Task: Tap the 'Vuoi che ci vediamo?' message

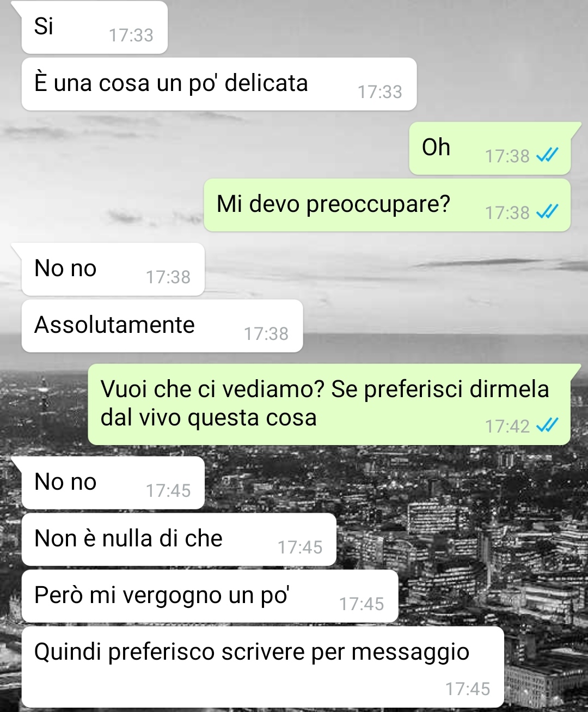Action: click(329, 404)
